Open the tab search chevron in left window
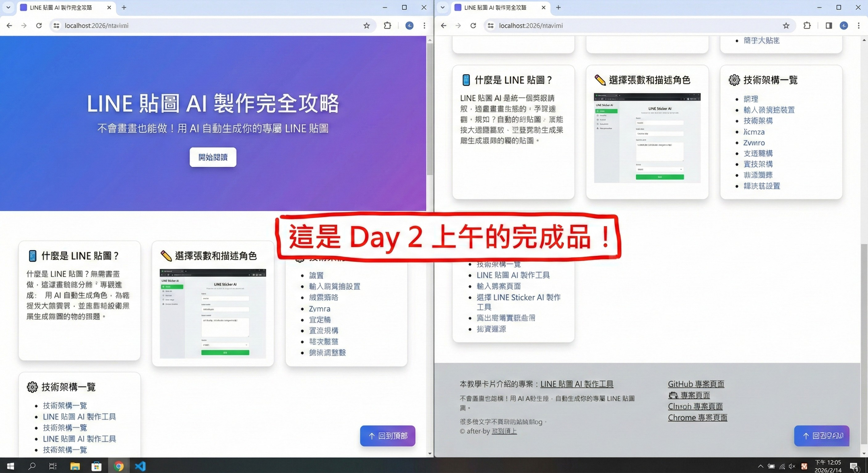The image size is (868, 473). pos(8,7)
